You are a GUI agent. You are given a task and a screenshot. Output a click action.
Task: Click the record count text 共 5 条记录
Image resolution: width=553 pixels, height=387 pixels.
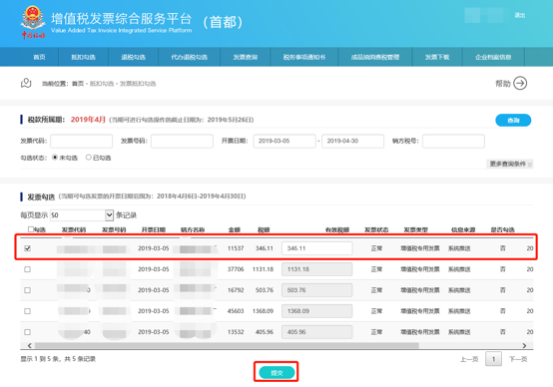click(80, 359)
